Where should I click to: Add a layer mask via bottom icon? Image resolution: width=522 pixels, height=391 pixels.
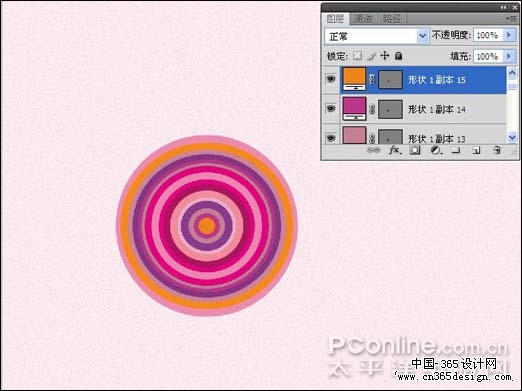(x=415, y=151)
